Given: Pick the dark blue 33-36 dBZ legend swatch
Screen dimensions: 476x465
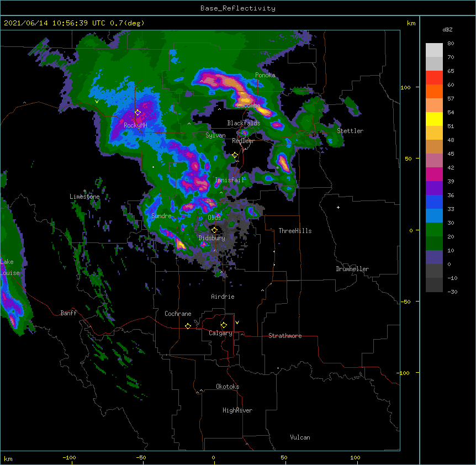Looking at the screenshot, I should click(x=434, y=202).
